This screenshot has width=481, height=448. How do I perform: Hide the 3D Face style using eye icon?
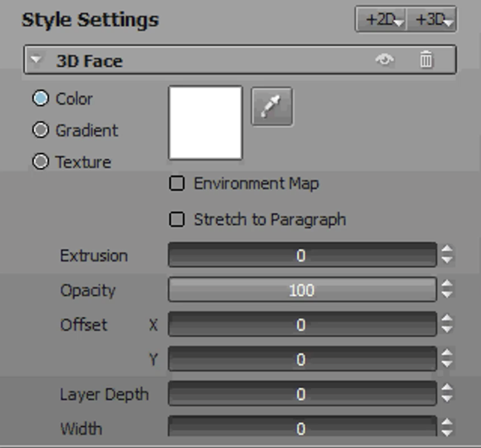tap(385, 59)
